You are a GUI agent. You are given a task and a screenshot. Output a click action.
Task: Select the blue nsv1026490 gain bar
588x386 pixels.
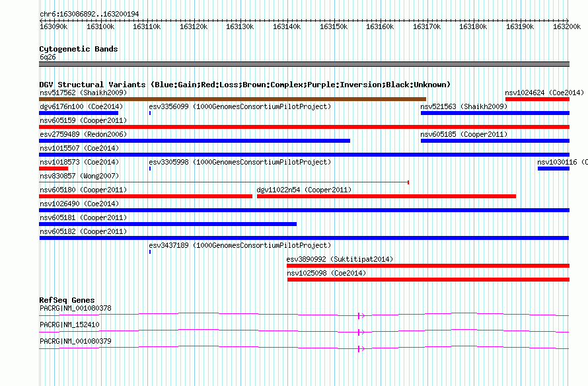coord(304,210)
